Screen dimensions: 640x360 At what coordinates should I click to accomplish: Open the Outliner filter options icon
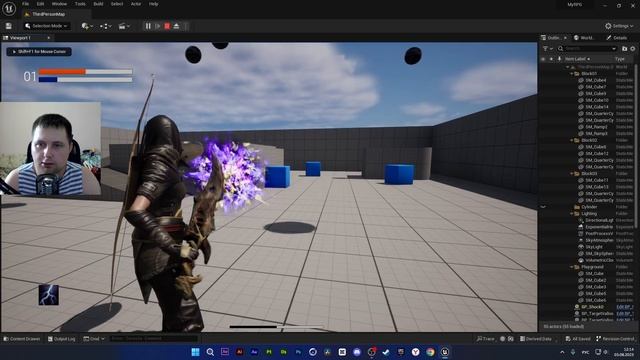(547, 49)
